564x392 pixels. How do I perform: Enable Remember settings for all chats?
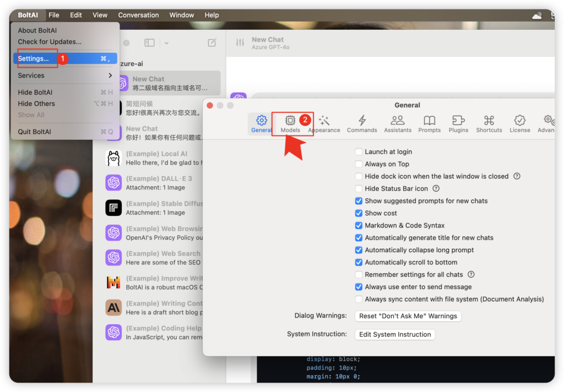tap(359, 274)
